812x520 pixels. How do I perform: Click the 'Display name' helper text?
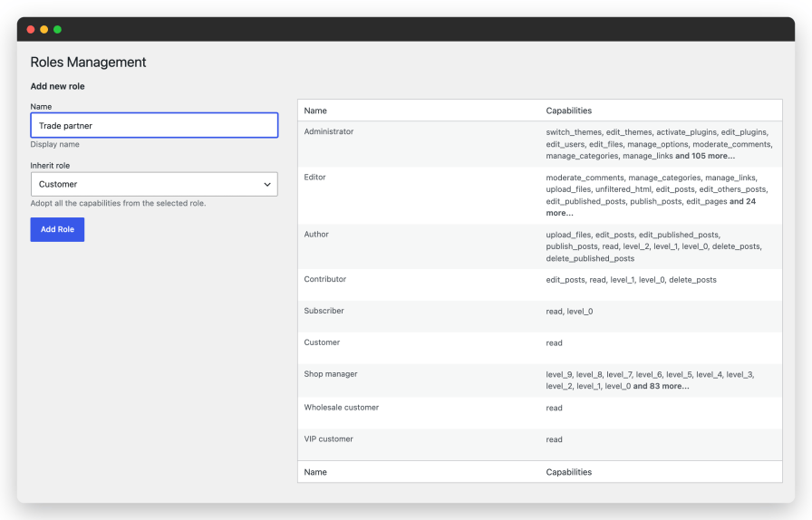[55, 145]
